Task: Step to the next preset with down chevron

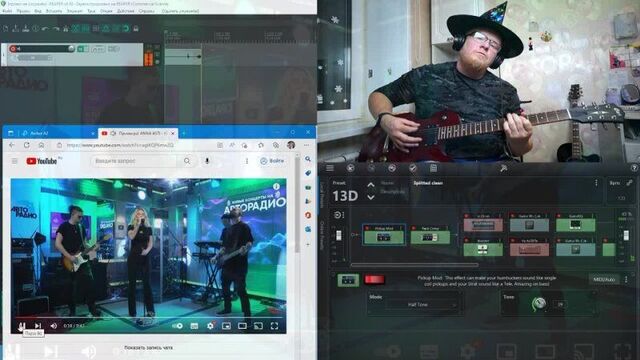Action: click(371, 197)
